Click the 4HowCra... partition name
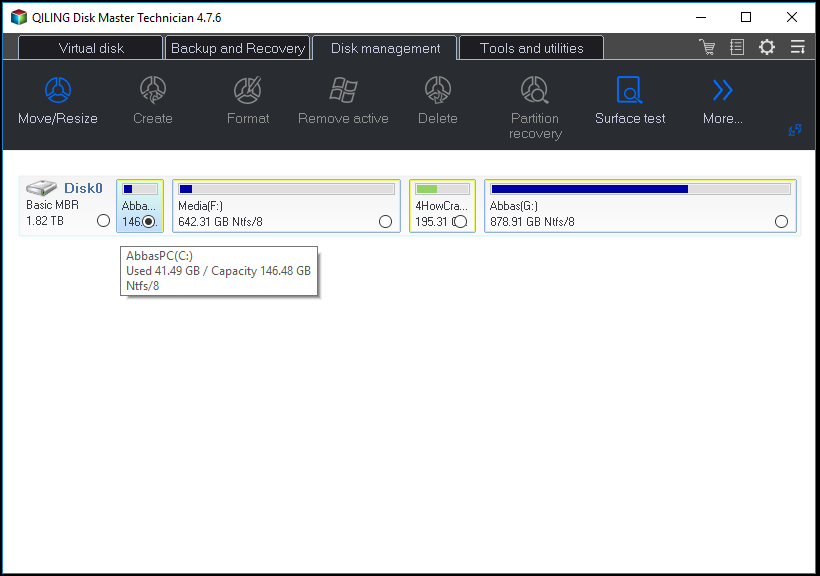Viewport: 820px width, 576px height. (x=441, y=206)
